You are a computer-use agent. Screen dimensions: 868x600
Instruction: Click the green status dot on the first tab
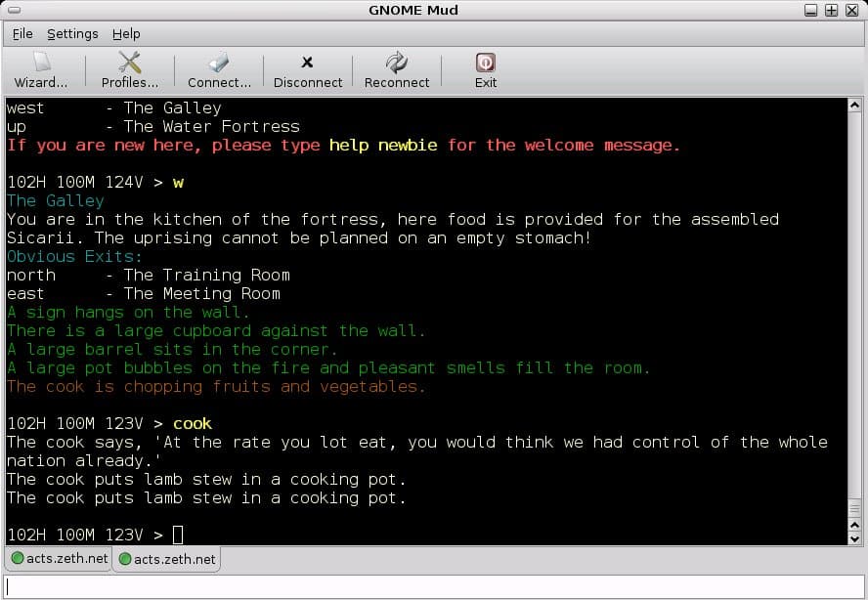tap(18, 558)
